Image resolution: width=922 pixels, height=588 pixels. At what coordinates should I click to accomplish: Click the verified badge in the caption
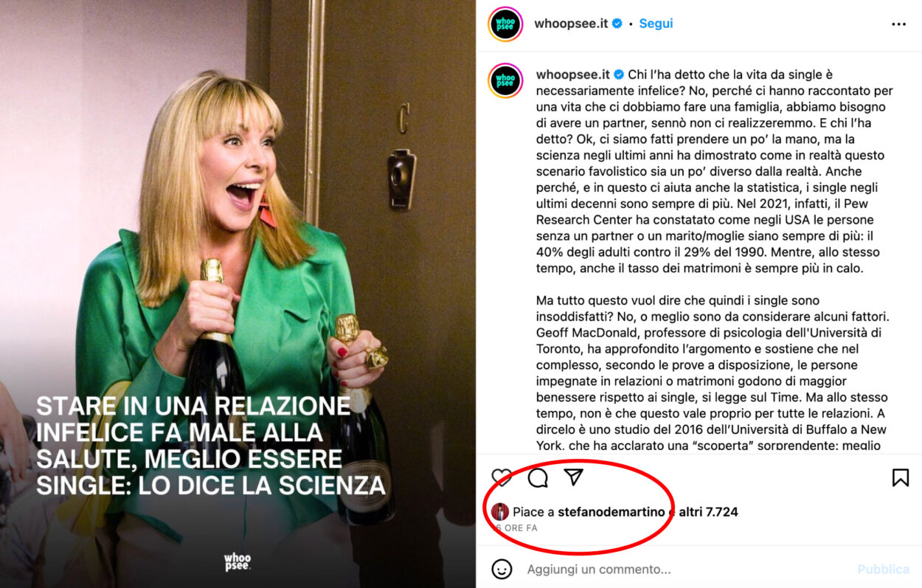pyautogui.click(x=619, y=75)
